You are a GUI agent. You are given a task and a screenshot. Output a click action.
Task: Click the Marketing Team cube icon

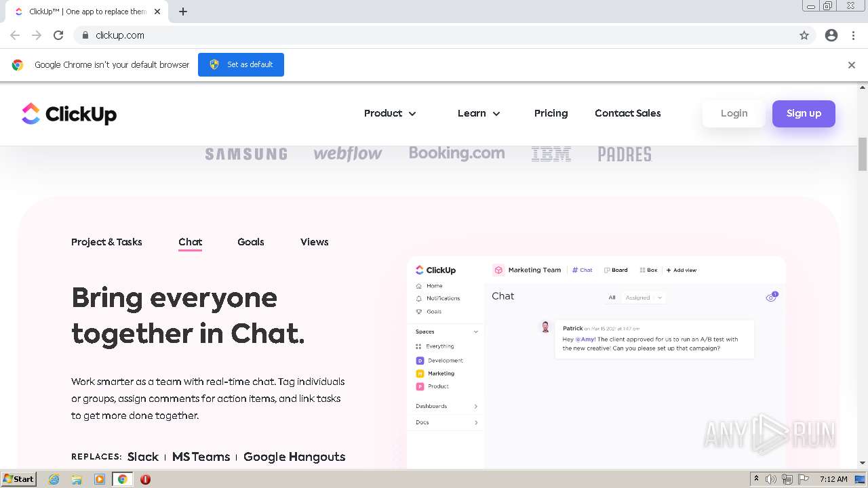[498, 270]
